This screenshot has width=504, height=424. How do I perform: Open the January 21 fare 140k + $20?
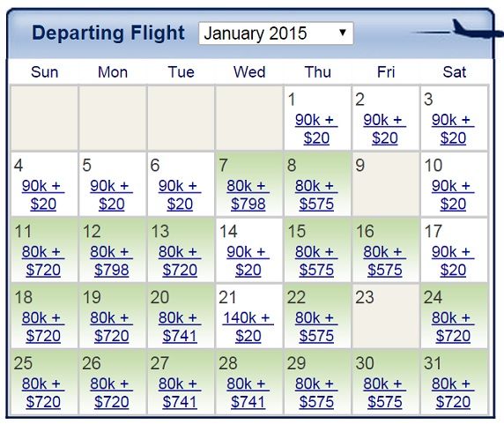(248, 327)
